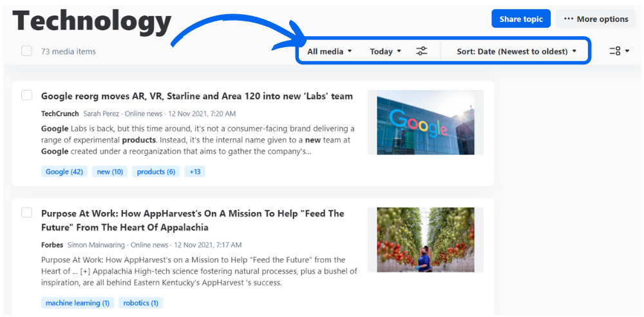
Task: Click the Forbes source name
Action: click(52, 245)
